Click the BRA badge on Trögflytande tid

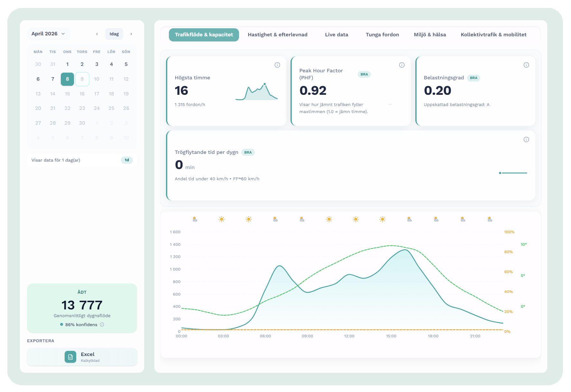[248, 152]
